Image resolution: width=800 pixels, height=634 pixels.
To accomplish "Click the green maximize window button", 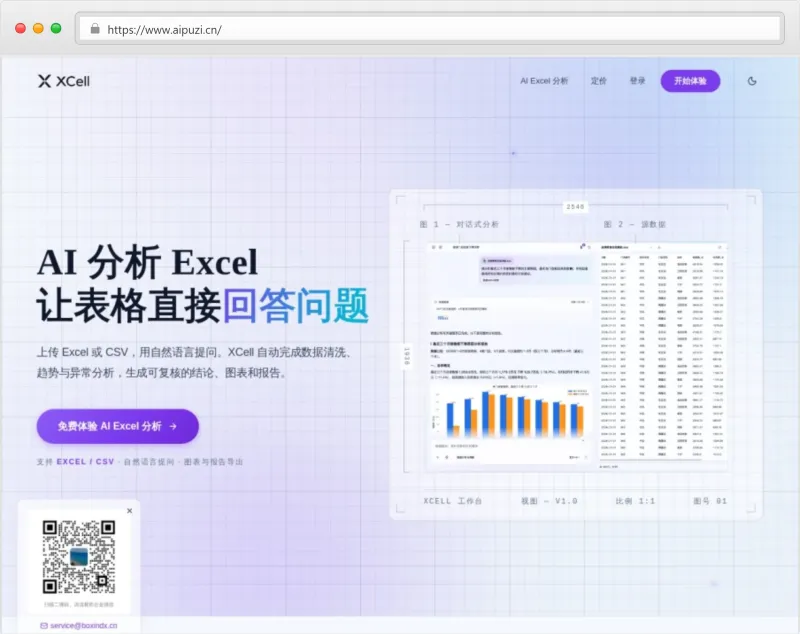I will [56, 29].
